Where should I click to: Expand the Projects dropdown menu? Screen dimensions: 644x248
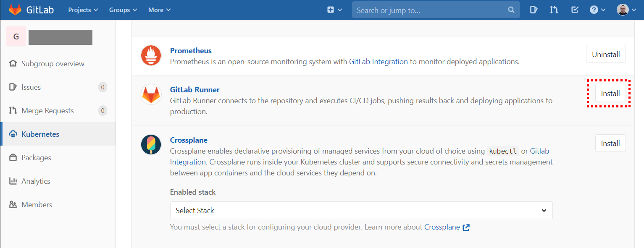[83, 10]
